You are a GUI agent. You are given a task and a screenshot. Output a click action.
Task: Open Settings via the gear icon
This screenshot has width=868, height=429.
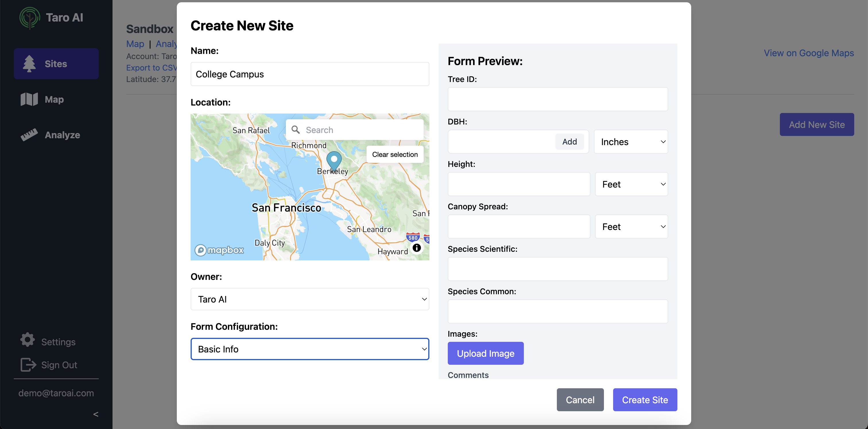point(27,340)
